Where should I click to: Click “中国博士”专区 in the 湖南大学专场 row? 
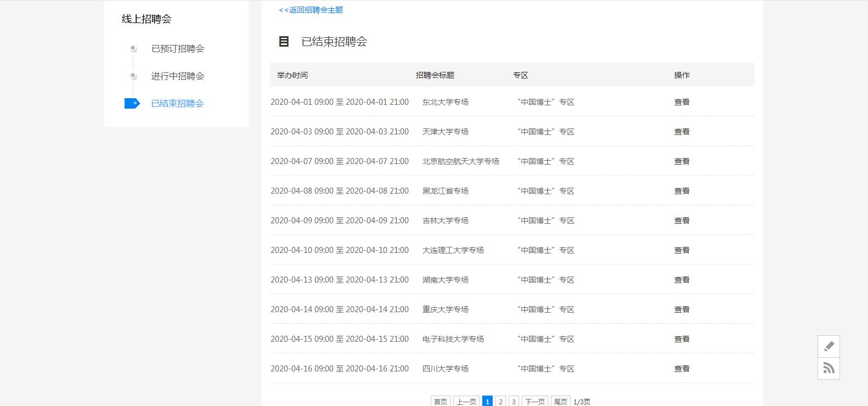click(x=545, y=280)
